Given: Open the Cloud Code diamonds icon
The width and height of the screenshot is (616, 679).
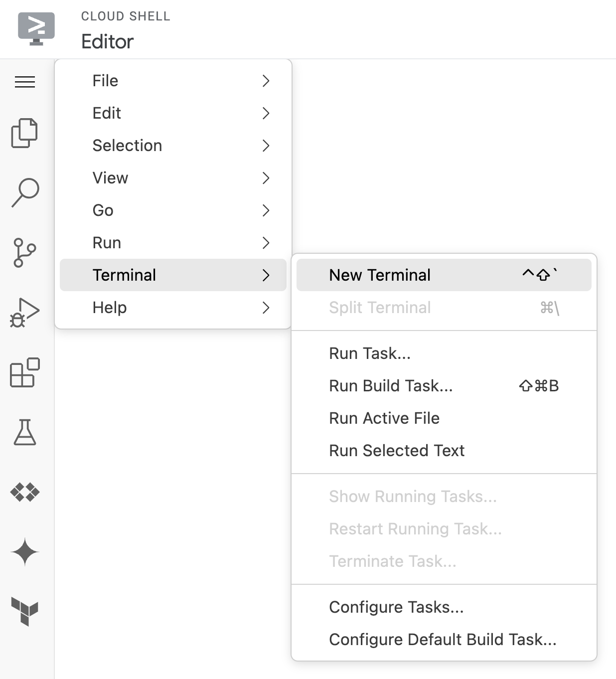Looking at the screenshot, I should 25,492.
